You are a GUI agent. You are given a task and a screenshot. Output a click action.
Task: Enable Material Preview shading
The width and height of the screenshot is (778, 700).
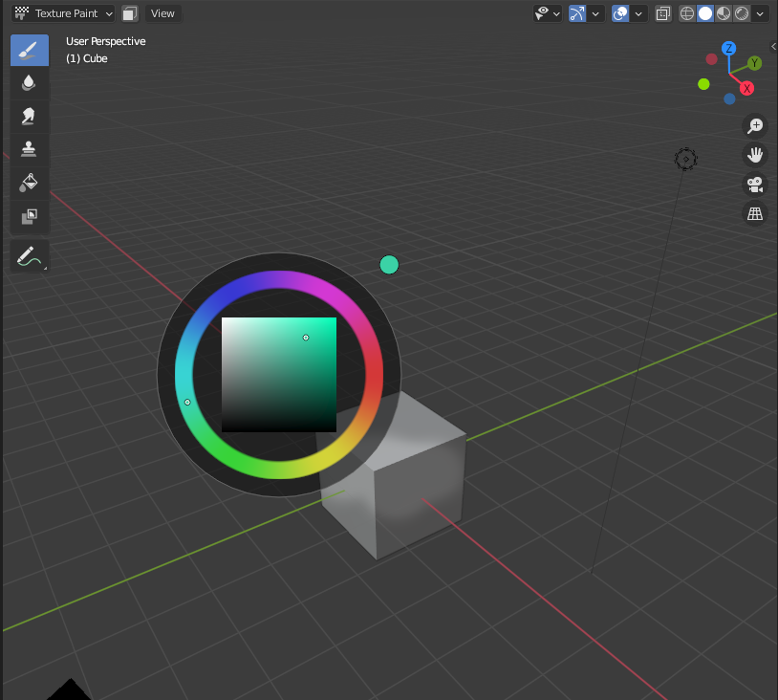pyautogui.click(x=723, y=12)
